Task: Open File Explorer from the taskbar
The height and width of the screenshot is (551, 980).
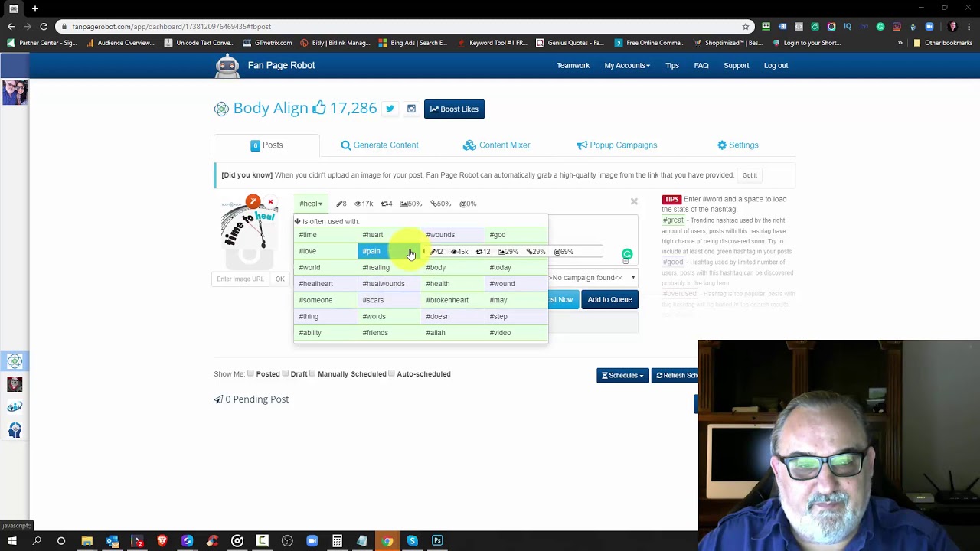Action: (87, 541)
